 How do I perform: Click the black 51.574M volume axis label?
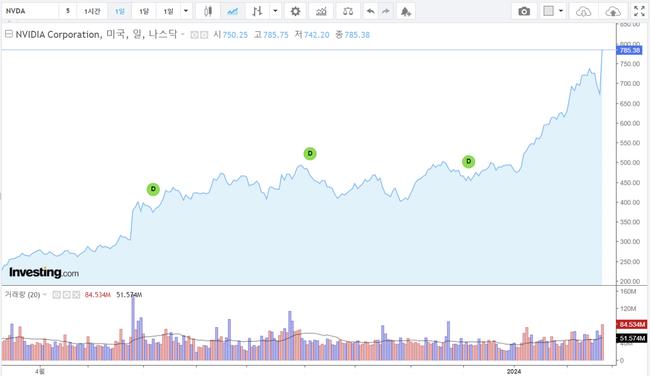[631, 339]
